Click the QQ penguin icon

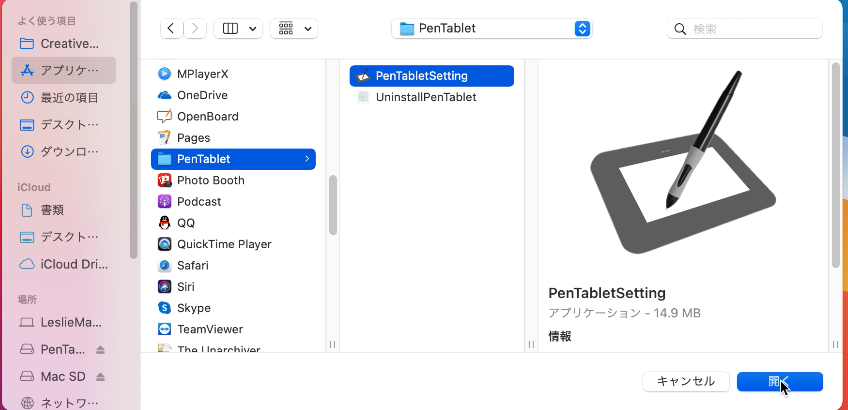pyautogui.click(x=164, y=223)
